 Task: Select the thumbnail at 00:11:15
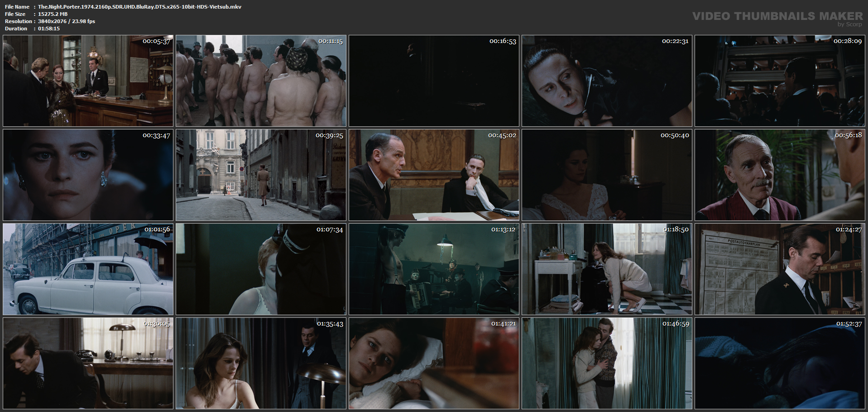pyautogui.click(x=261, y=81)
